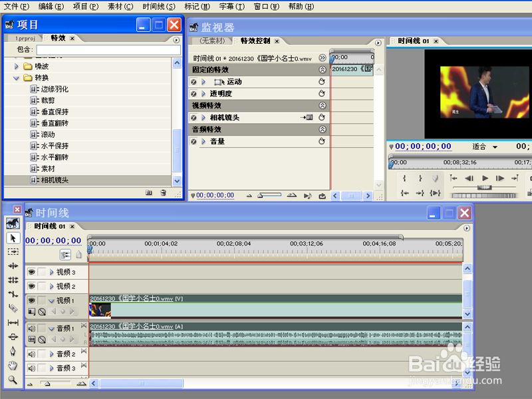Select the Rolling Edit tool
The image size is (532, 399).
coord(13,280)
